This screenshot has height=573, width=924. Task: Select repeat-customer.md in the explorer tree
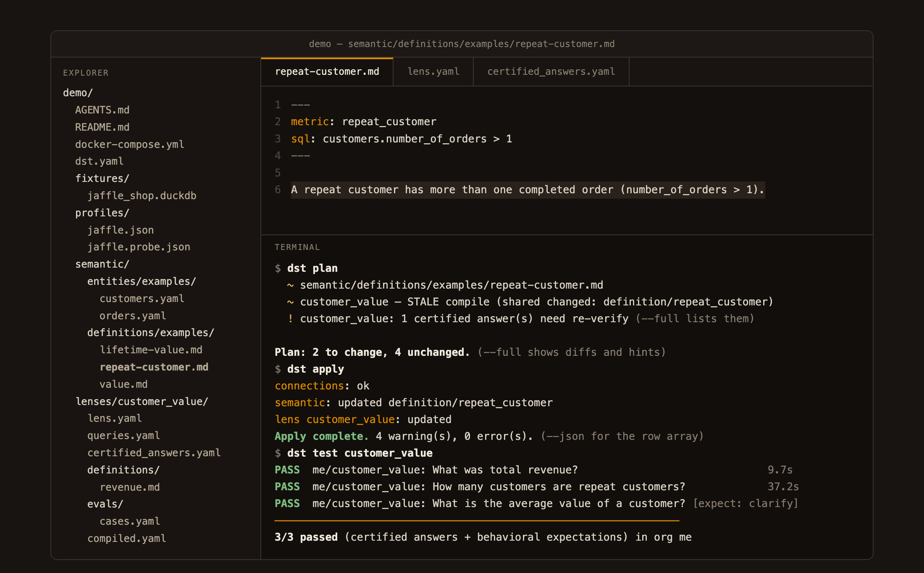154,367
